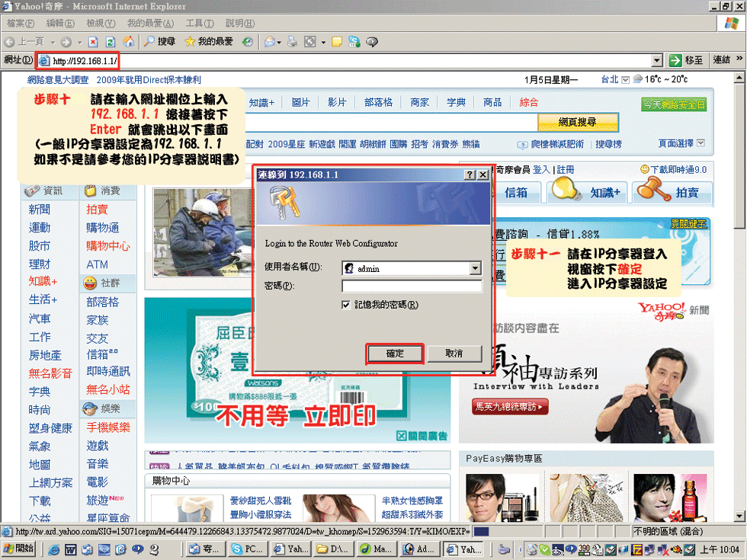Expand the 台北 city weather dropdown
Image resolution: width=747 pixels, height=560 pixels.
click(x=626, y=79)
